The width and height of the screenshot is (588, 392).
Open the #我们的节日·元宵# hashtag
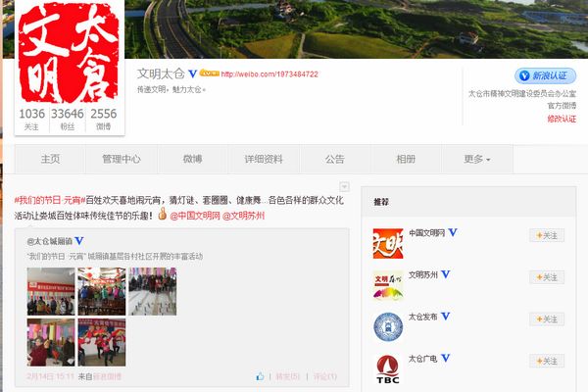pyautogui.click(x=50, y=200)
